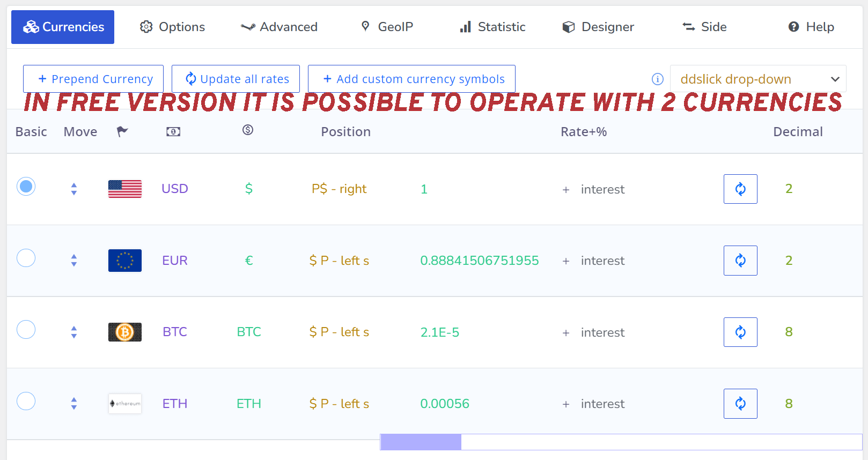Use the move arrows handle for EUR
This screenshot has width=868, height=460.
pyautogui.click(x=74, y=261)
